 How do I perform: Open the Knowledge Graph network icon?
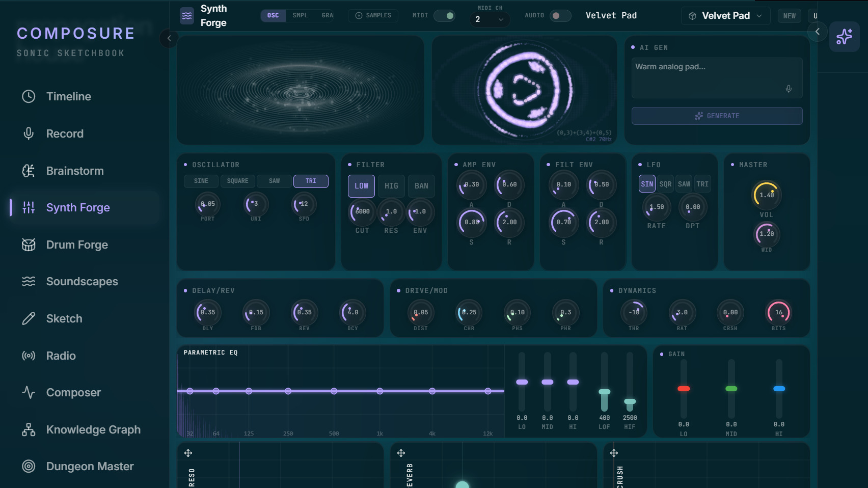pos(29,429)
